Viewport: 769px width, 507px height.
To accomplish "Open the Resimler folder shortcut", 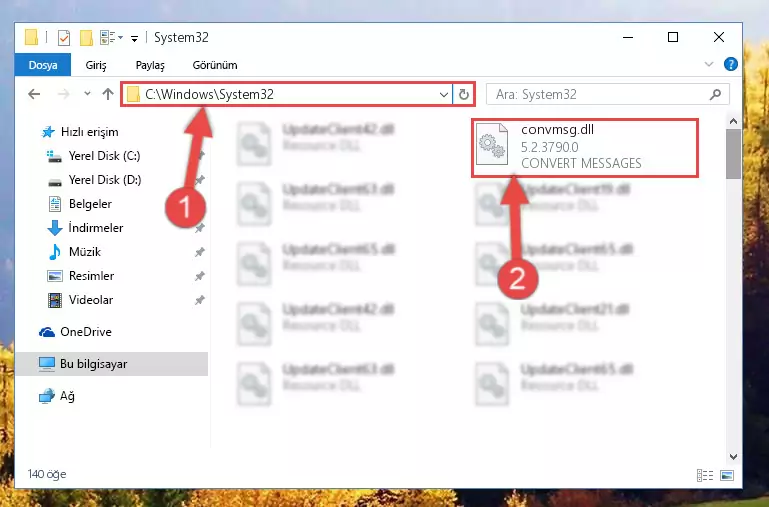I will point(91,276).
